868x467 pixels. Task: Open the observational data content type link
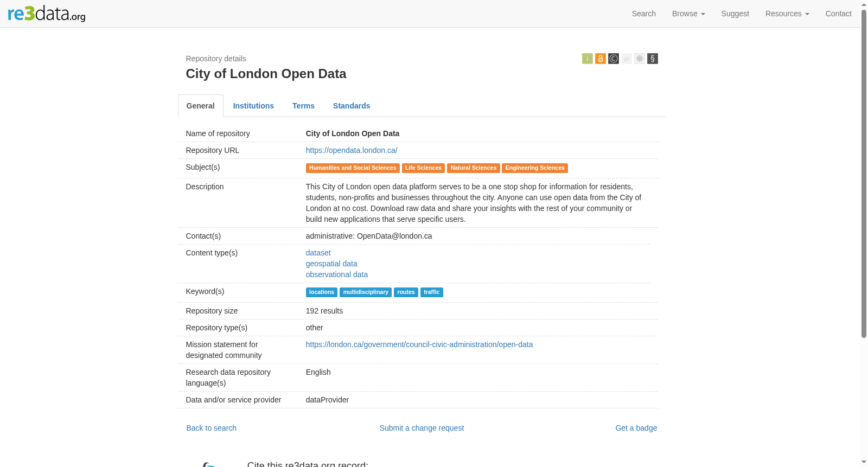pos(337,274)
